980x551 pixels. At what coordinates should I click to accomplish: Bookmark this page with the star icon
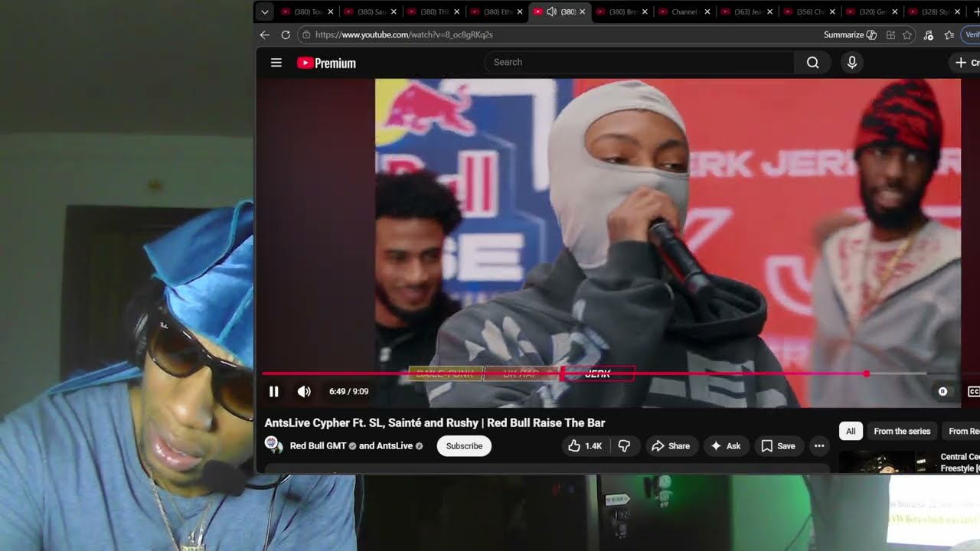pos(907,34)
